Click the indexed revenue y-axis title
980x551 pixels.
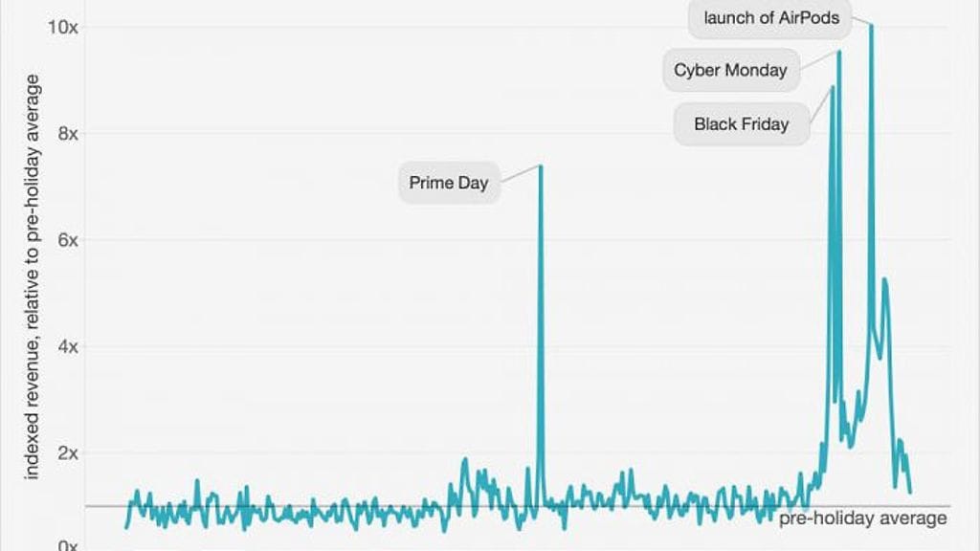[x=32, y=276]
